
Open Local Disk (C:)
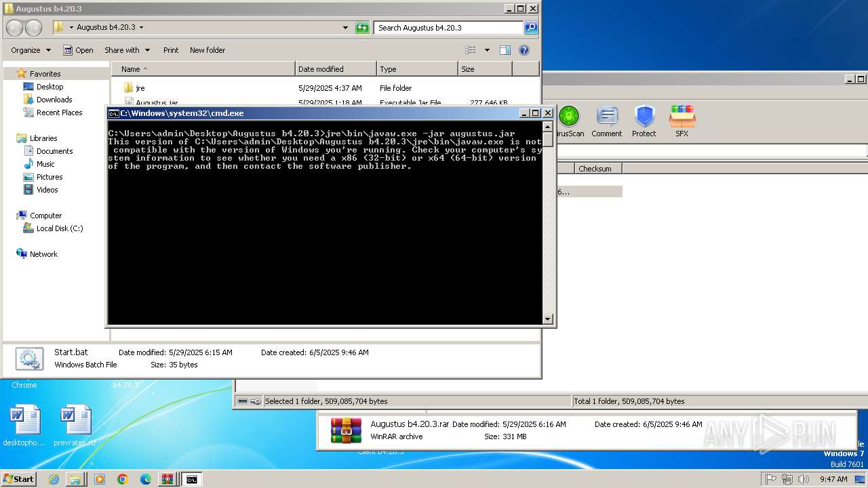[x=60, y=228]
